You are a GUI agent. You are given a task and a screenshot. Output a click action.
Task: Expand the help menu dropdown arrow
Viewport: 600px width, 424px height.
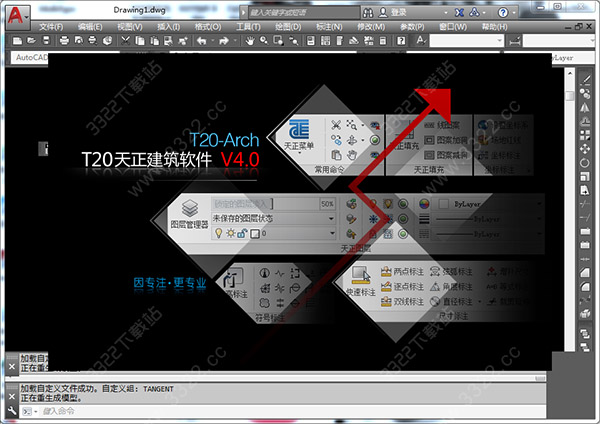click(514, 13)
